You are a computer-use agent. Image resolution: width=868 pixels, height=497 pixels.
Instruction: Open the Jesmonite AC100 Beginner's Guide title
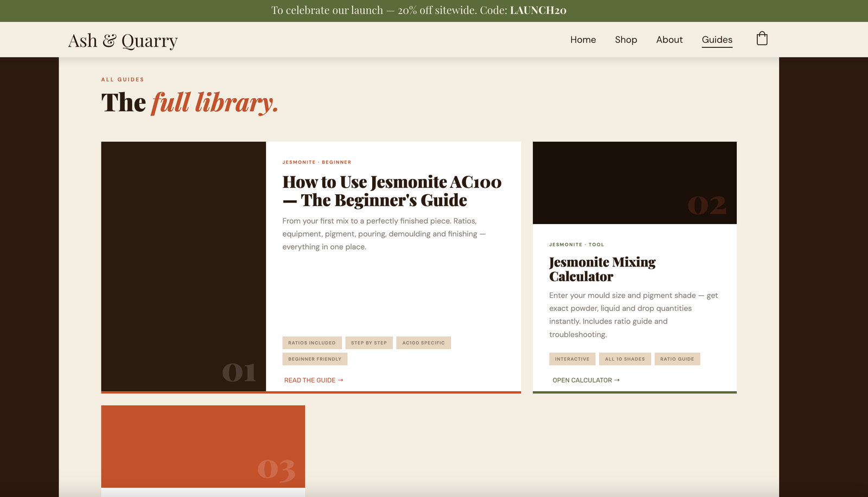[391, 191]
